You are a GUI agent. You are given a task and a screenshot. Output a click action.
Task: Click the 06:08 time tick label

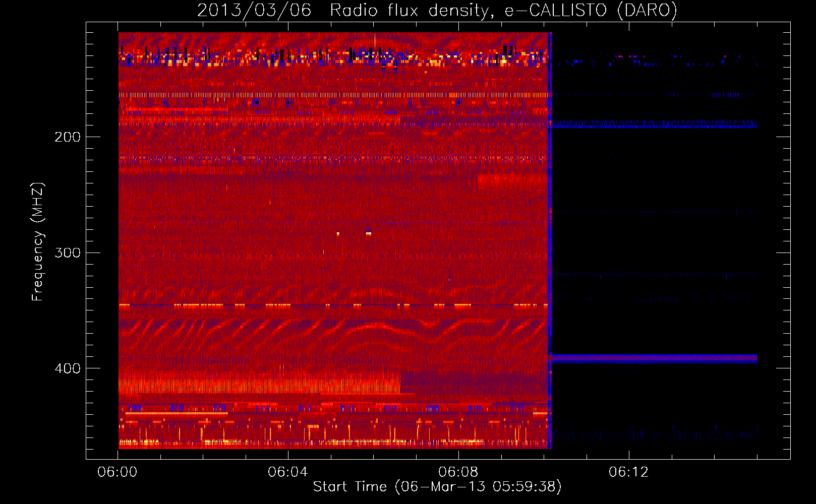[458, 472]
